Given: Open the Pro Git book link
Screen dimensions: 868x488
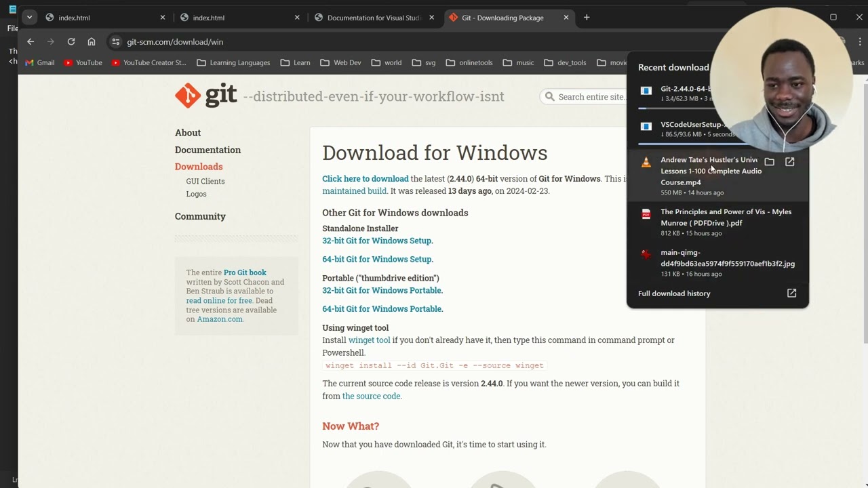Looking at the screenshot, I should [x=245, y=272].
